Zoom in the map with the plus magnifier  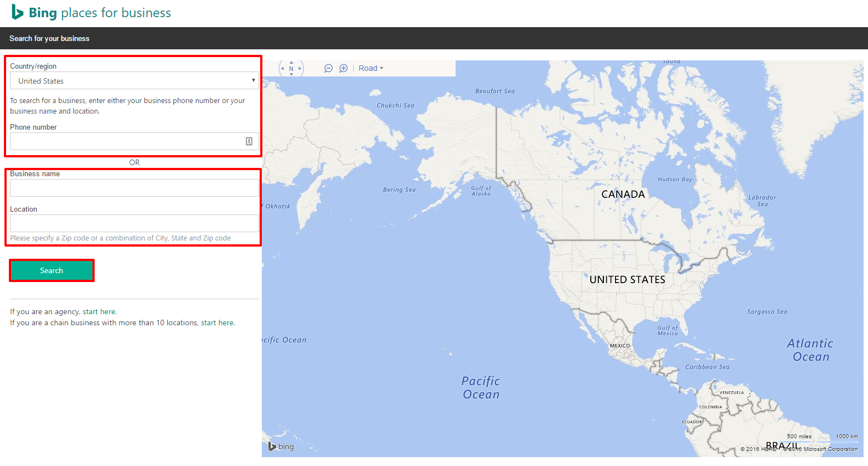click(343, 68)
